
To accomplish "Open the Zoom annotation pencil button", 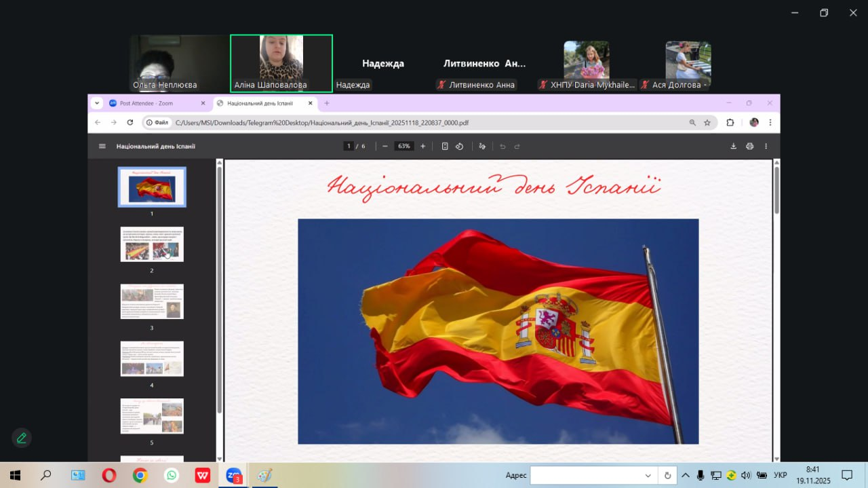I will click(22, 438).
